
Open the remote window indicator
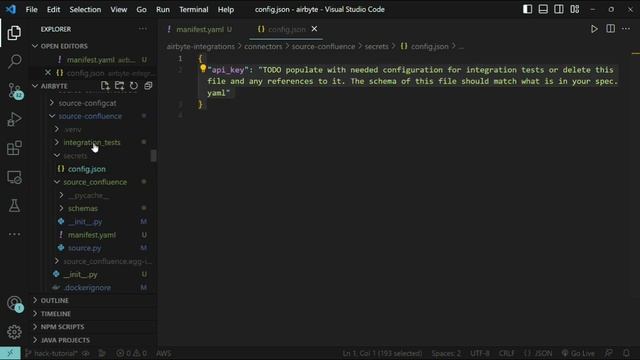(10, 353)
